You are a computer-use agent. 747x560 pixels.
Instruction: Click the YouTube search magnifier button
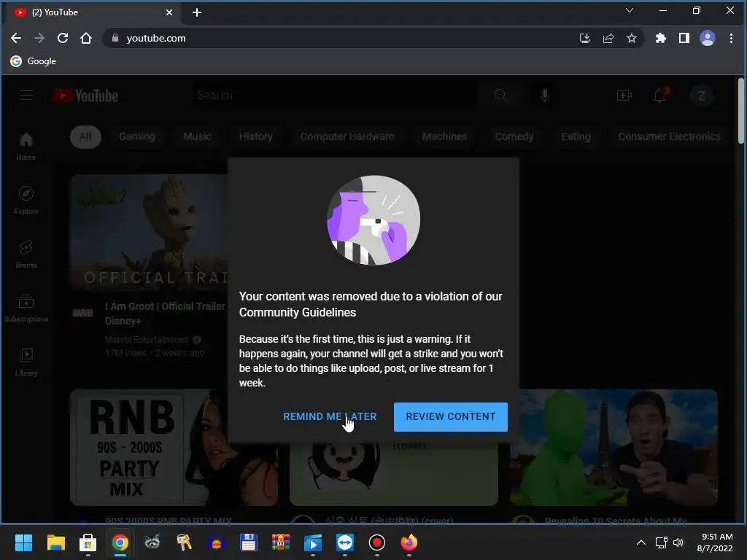(x=500, y=96)
